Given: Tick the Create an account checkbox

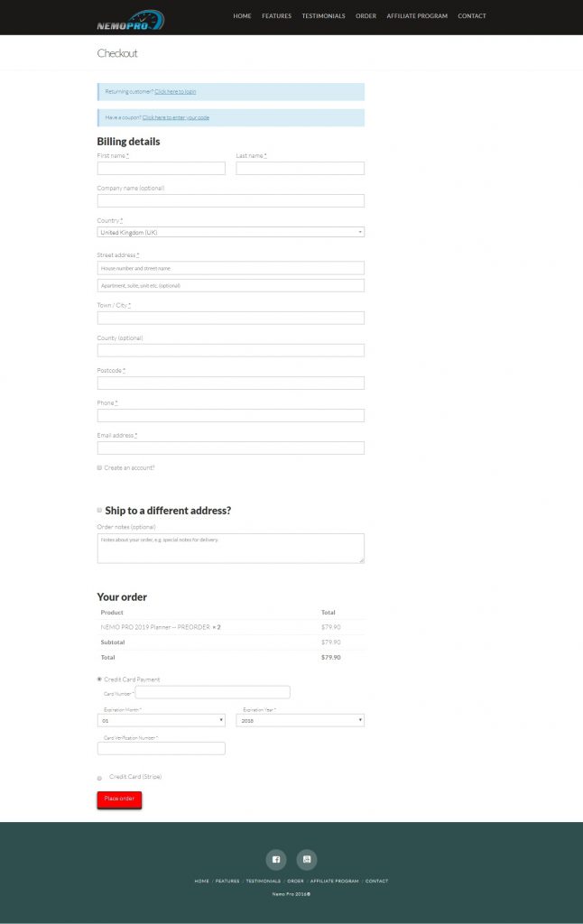Looking at the screenshot, I should click(99, 467).
